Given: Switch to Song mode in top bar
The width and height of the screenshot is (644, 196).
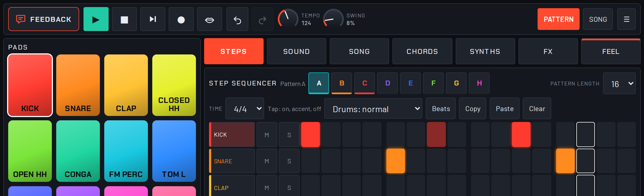Looking at the screenshot, I should (598, 19).
